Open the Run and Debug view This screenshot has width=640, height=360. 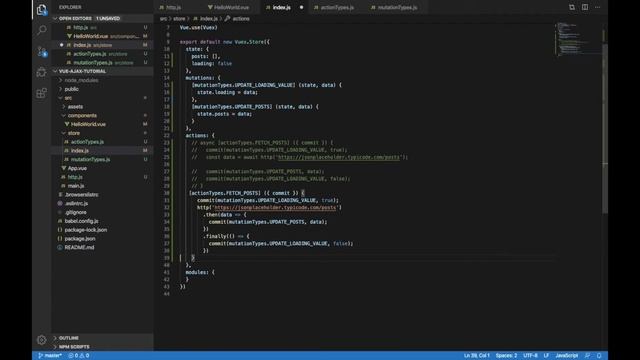point(42,72)
